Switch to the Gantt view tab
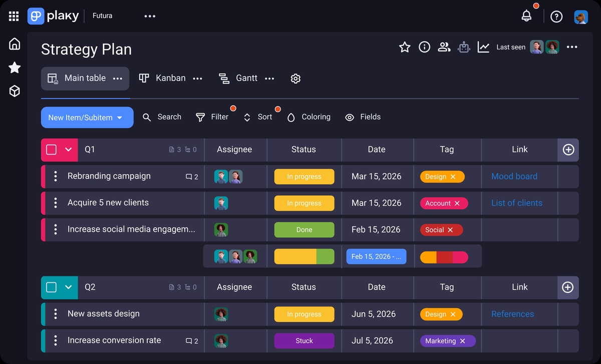 (238, 78)
